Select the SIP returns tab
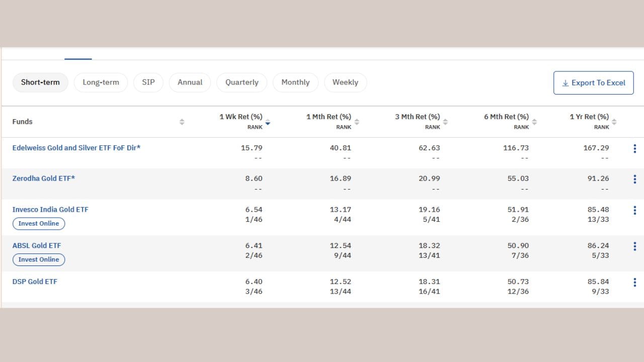The image size is (644, 362). click(x=148, y=82)
